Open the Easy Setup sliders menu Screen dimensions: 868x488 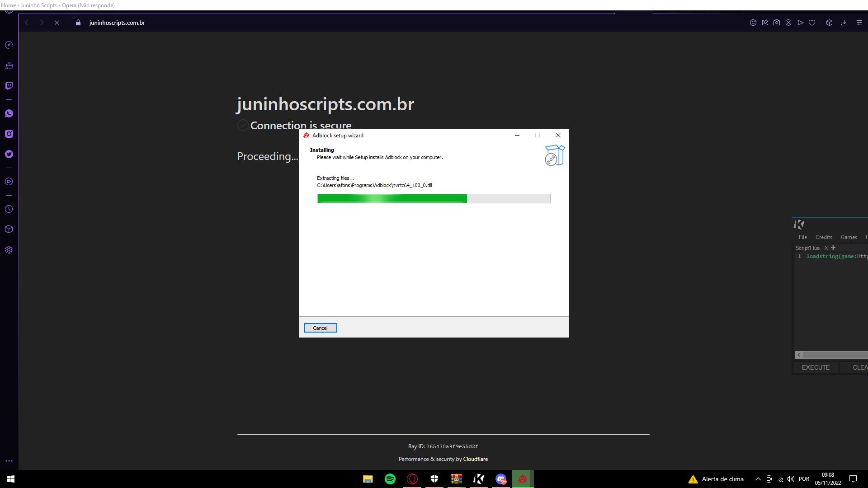[859, 23]
